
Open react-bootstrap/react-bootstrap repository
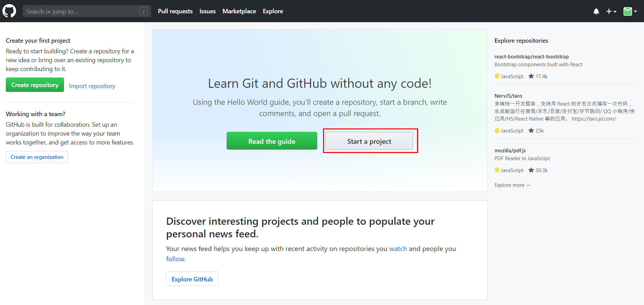(532, 57)
